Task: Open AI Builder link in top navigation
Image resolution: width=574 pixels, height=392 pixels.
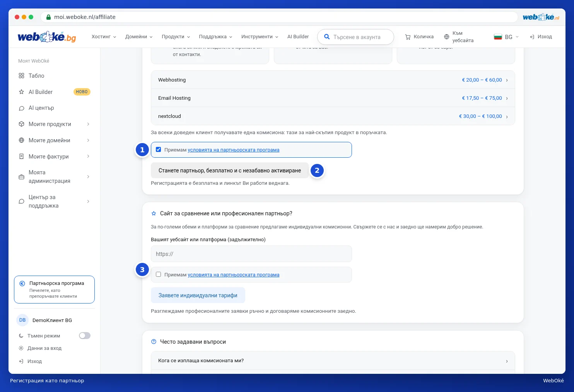Action: coord(298,37)
